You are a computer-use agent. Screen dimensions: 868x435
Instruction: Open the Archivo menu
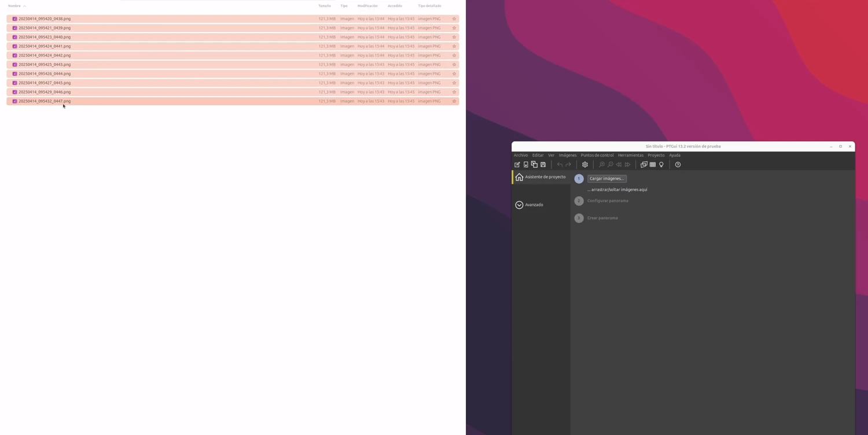[x=520, y=155]
